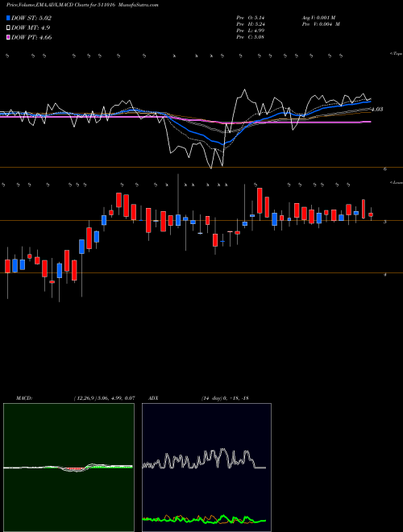This screenshot has height=532, width=403.
Task: Click the price axis label 4
Action: click(x=385, y=275)
